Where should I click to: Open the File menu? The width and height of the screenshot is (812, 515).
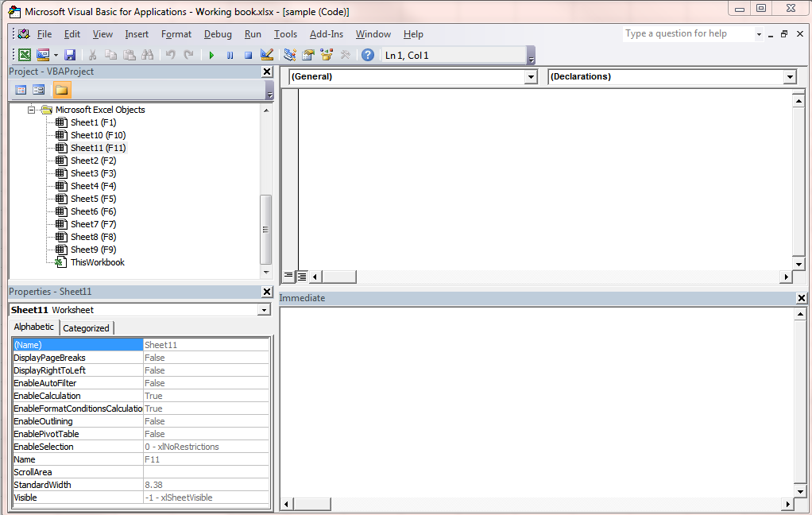44,34
